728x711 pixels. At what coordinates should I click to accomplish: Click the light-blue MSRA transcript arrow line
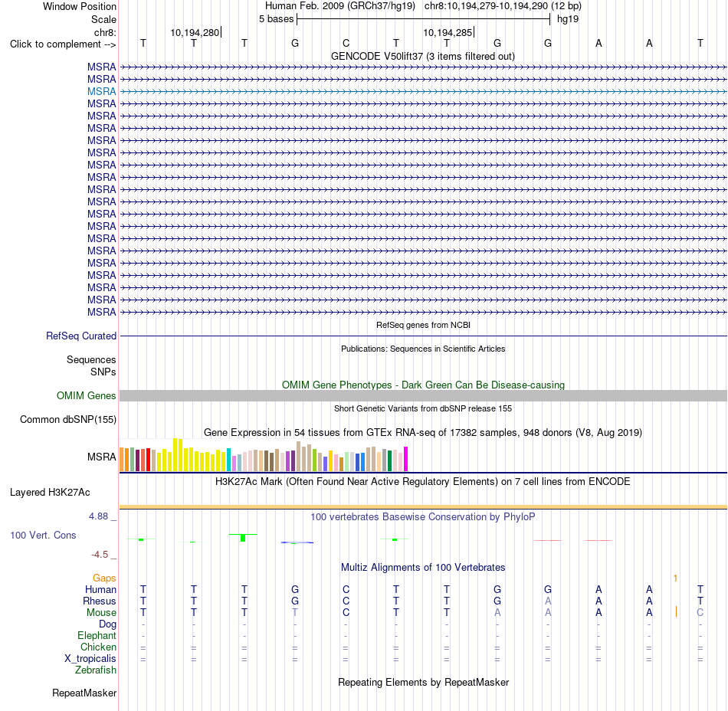[x=423, y=91]
